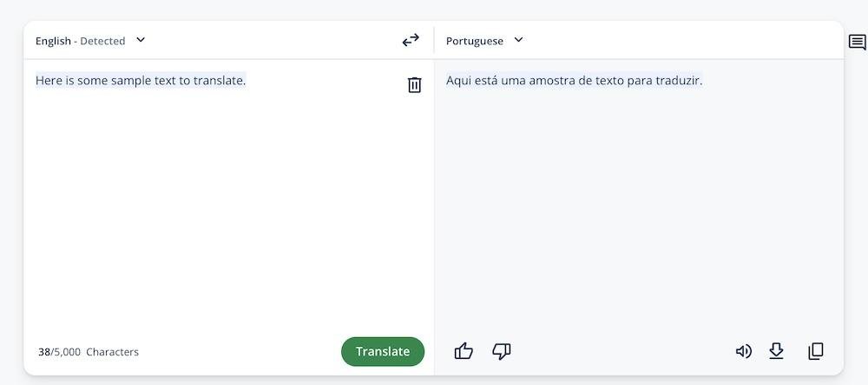Select the 'English - Detected' language label

[80, 41]
